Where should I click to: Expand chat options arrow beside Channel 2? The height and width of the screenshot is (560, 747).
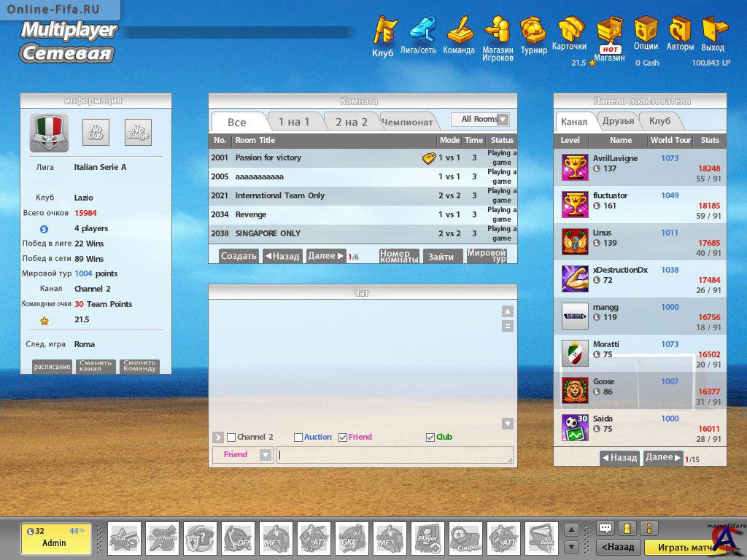(218, 437)
